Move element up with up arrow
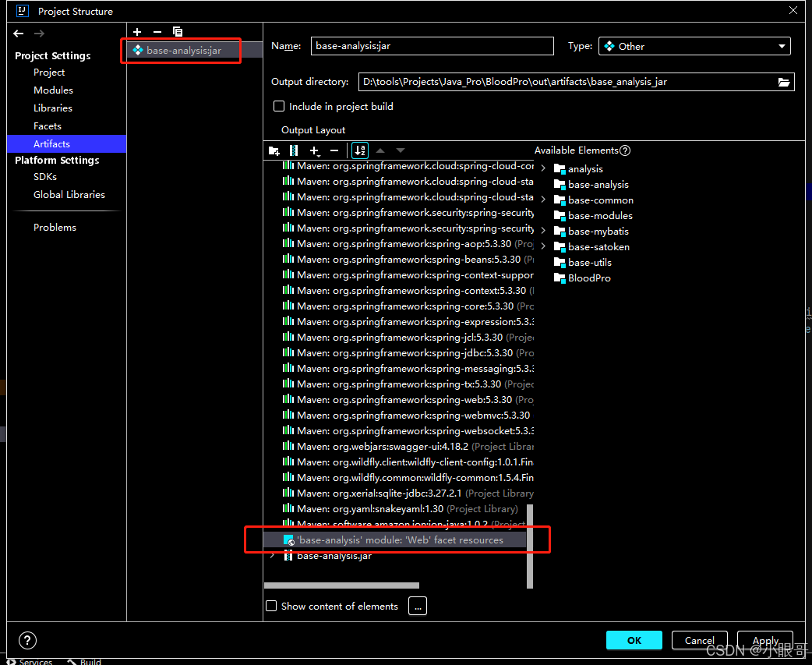The width and height of the screenshot is (812, 665). click(x=380, y=150)
